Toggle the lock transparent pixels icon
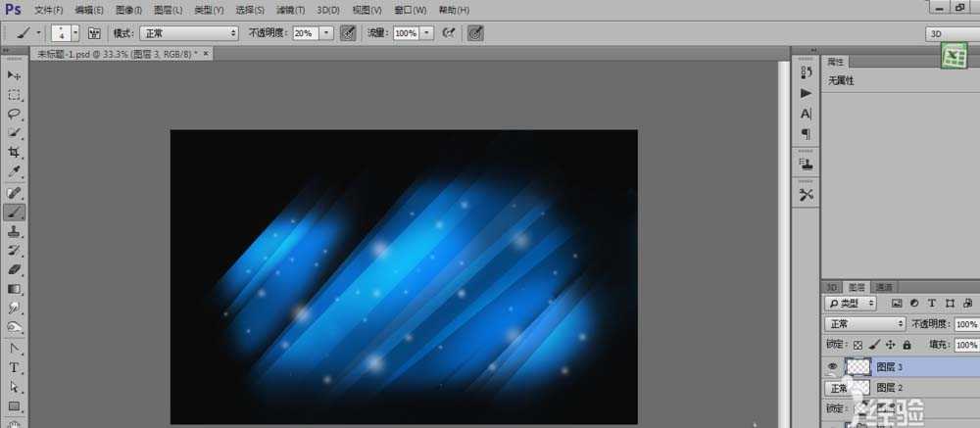Viewport: 980px width, 428px height. 858,345
